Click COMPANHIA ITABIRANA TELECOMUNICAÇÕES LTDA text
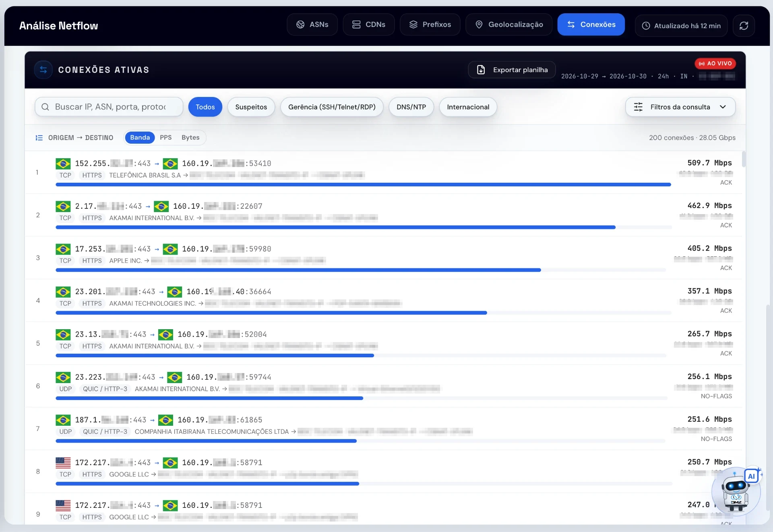 [x=212, y=431]
